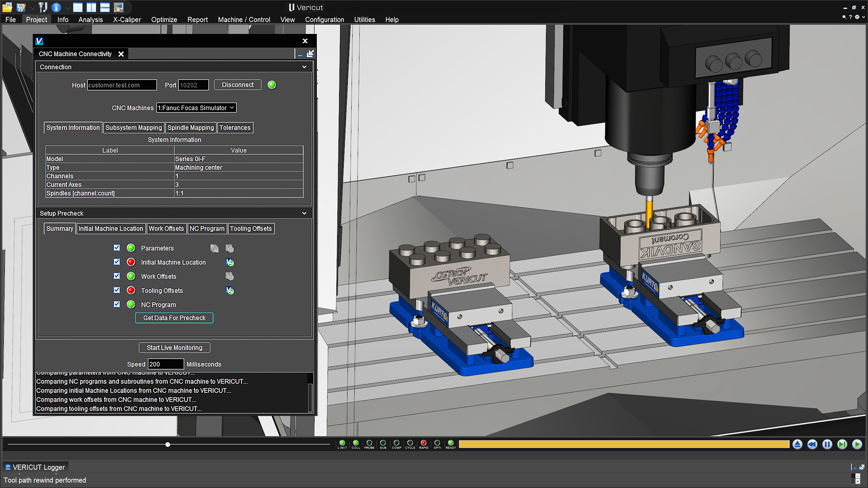868x488 pixels.
Task: Open the Machine / Control menu
Action: (244, 20)
